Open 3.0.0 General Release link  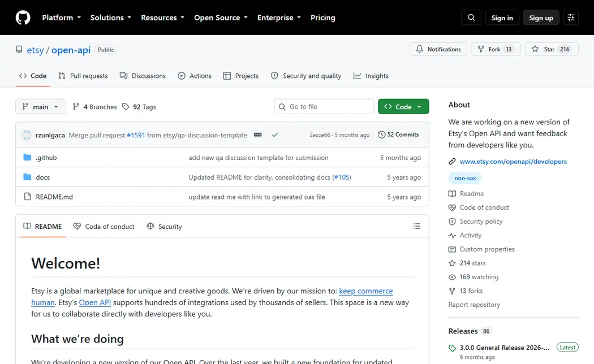pos(504,348)
